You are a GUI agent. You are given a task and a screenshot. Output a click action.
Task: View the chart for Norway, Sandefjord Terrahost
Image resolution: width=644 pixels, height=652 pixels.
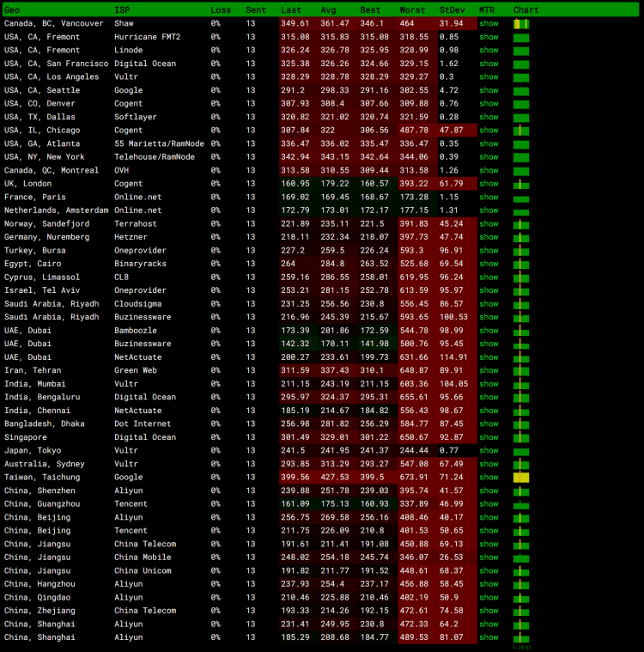[521, 224]
